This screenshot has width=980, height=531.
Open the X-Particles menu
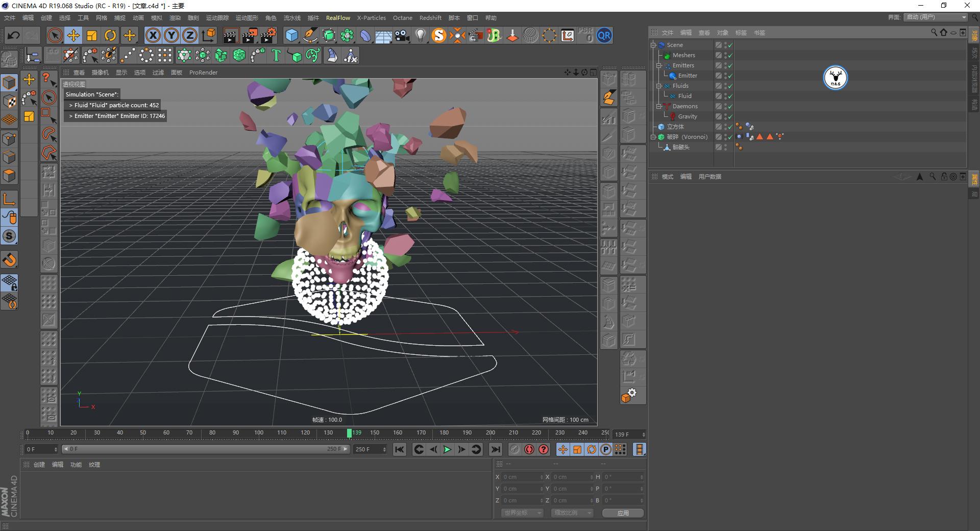tap(371, 17)
